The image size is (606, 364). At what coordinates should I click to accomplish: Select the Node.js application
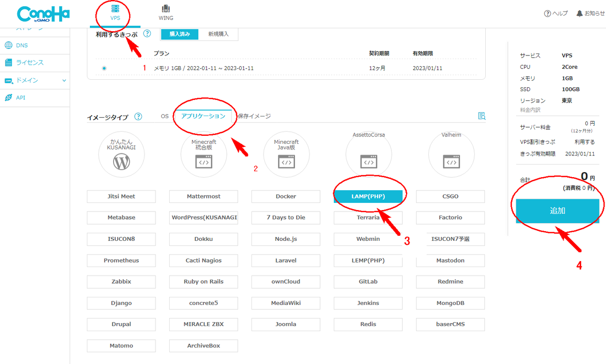coord(286,239)
